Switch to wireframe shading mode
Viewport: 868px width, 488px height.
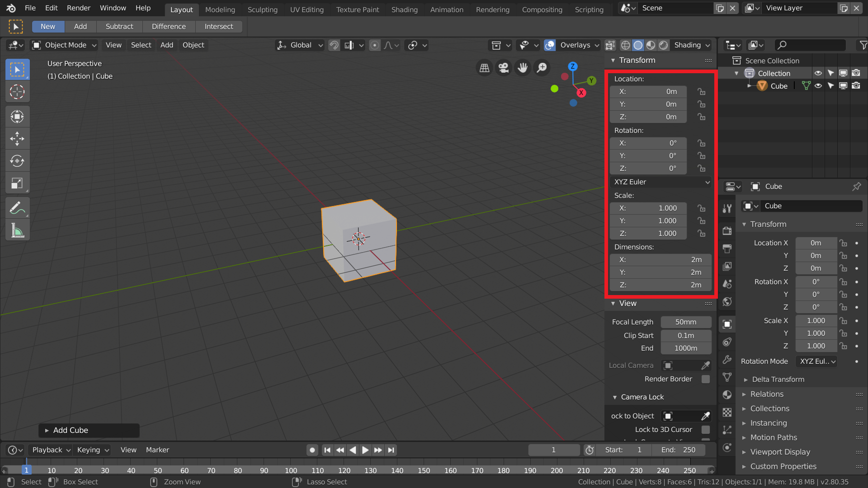626,45
